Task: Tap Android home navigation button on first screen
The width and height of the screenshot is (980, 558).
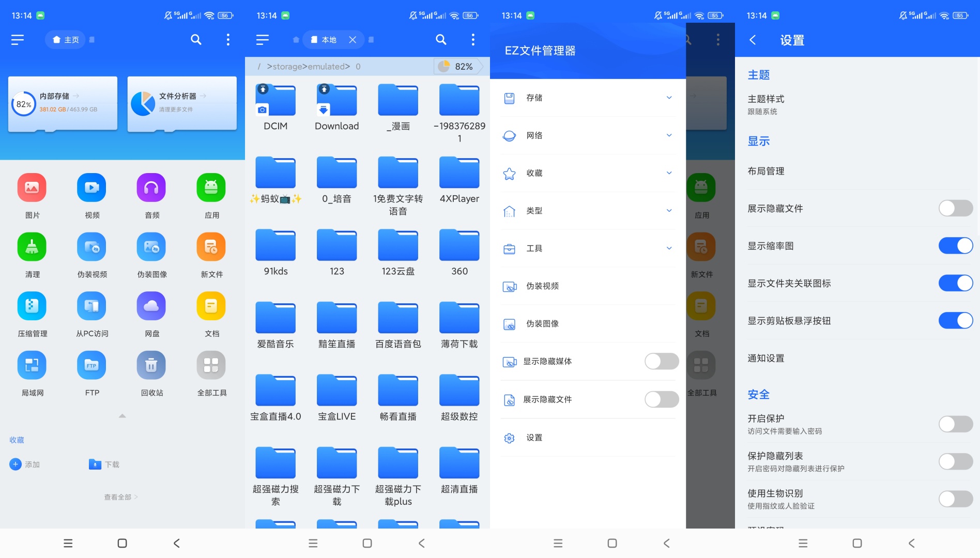Action: click(122, 543)
